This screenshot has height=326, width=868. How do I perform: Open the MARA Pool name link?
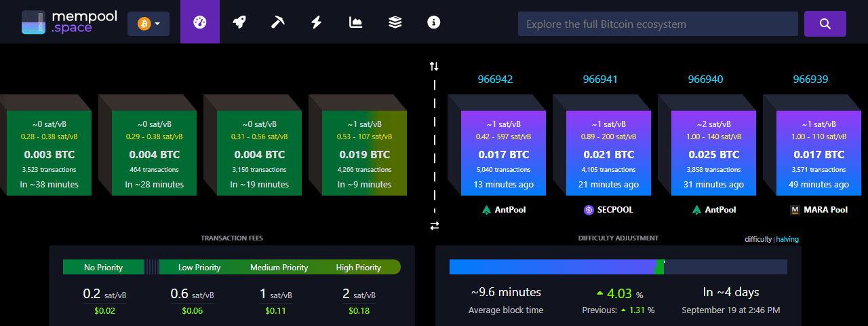[x=825, y=210]
